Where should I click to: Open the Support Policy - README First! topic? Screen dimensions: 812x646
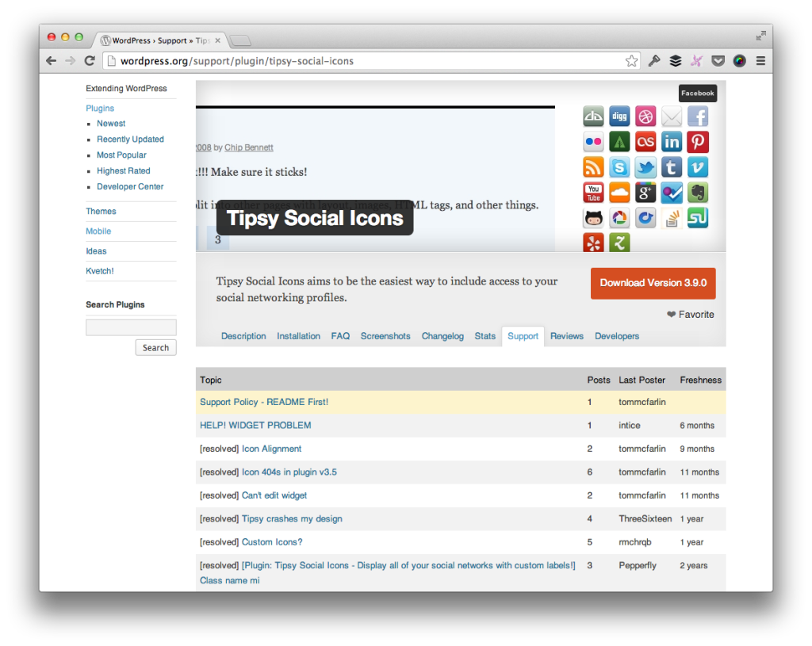[x=264, y=402]
